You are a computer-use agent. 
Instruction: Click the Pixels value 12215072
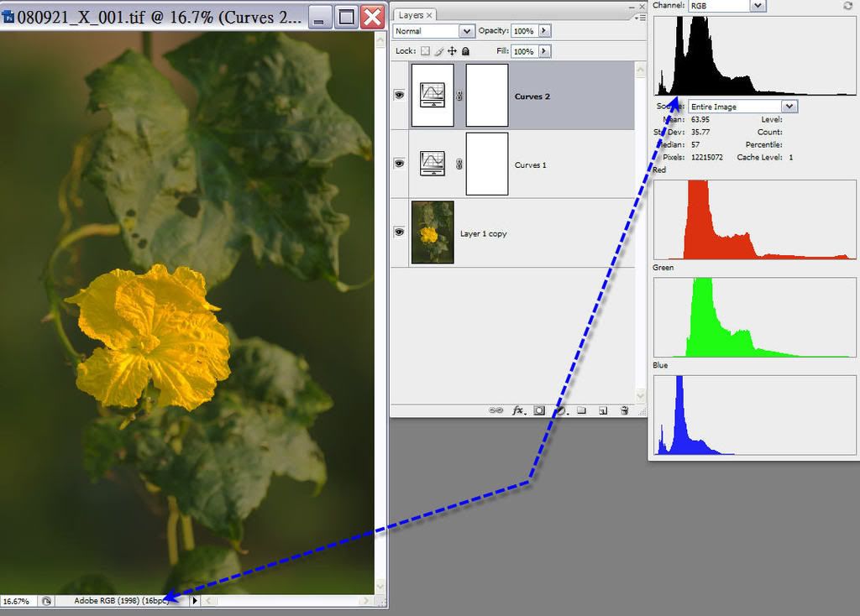coord(707,157)
